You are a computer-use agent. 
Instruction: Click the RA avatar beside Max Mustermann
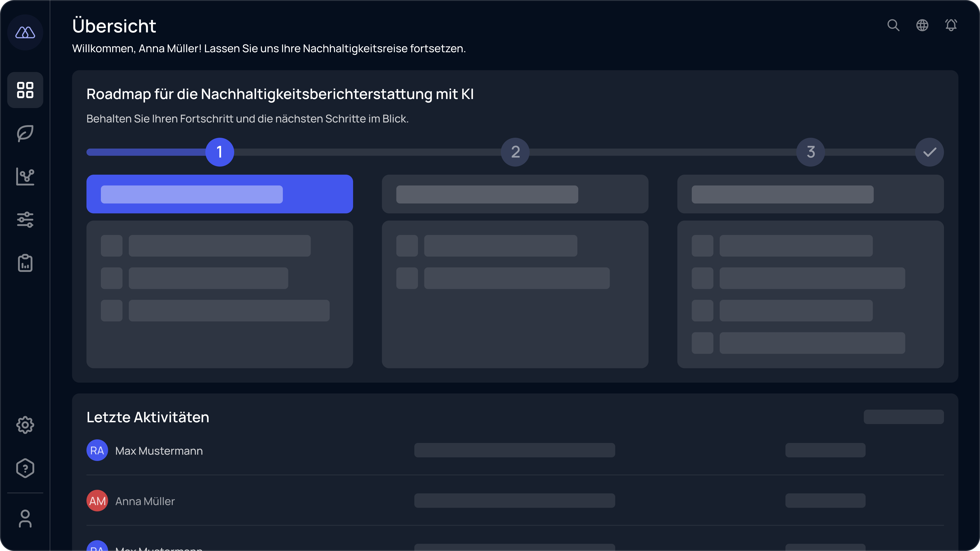click(97, 450)
